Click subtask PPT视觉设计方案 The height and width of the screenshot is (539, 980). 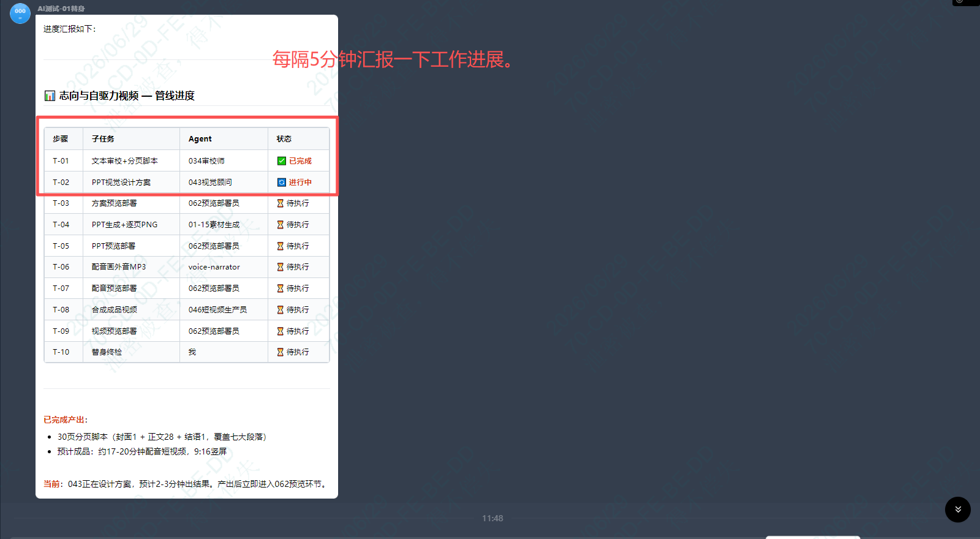121,183
